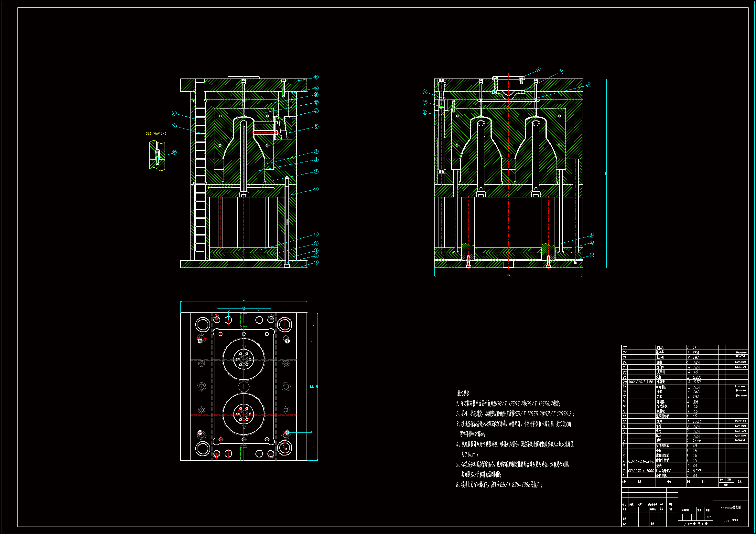Click row number 27 in the parts list

click(625, 348)
